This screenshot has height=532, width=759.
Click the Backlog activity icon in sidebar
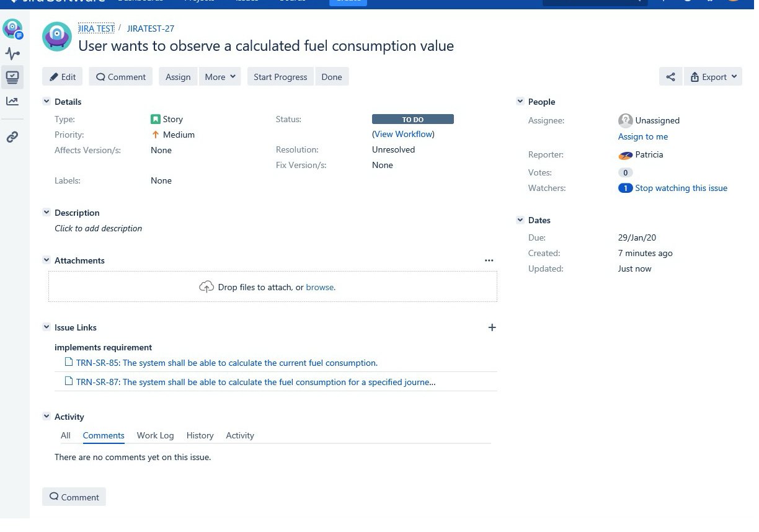[12, 54]
